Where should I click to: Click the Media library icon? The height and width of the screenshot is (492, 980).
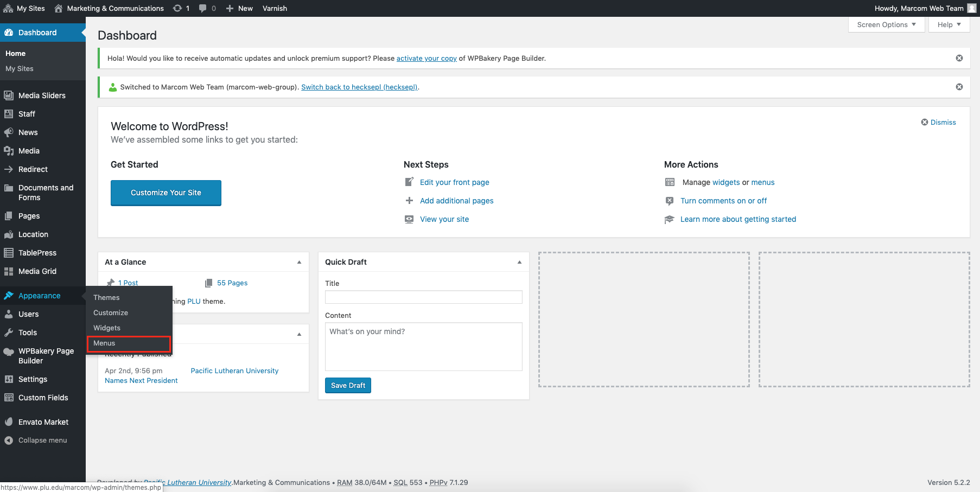(9, 151)
